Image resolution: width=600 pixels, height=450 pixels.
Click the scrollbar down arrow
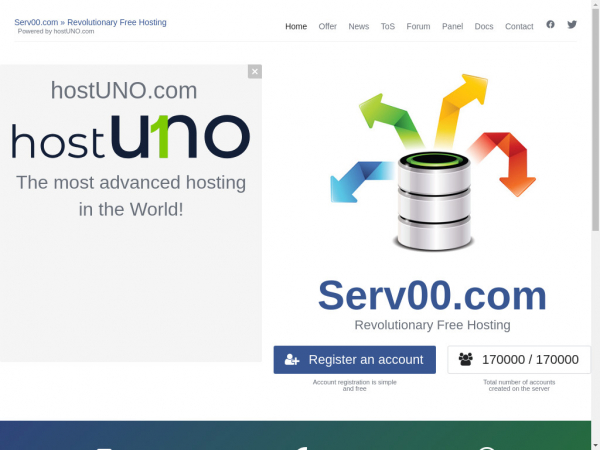point(595,446)
